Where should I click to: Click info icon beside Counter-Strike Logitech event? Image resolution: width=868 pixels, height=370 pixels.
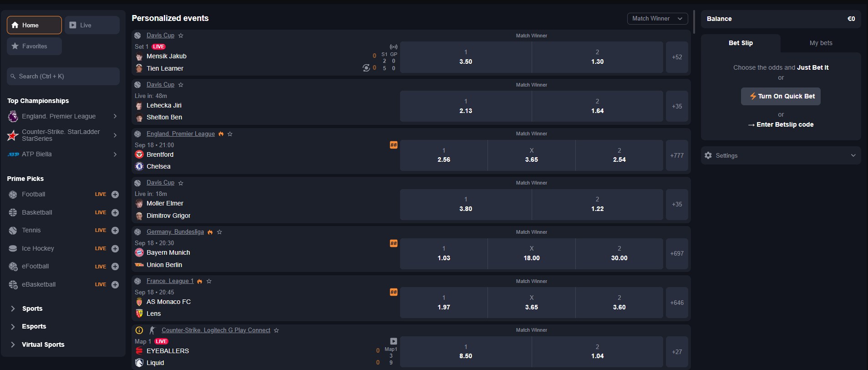point(139,330)
